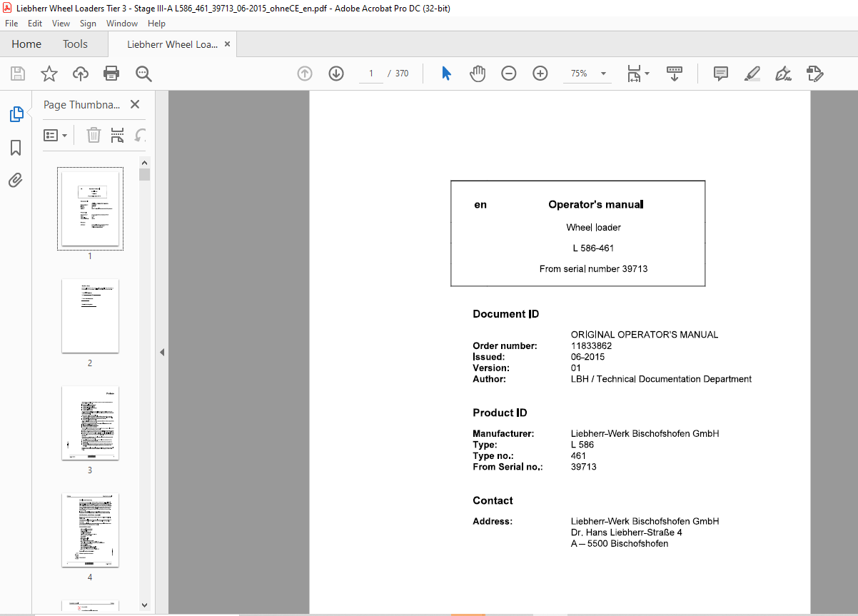Image resolution: width=858 pixels, height=616 pixels.
Task: Zoom out with the minus icon
Action: (509, 74)
